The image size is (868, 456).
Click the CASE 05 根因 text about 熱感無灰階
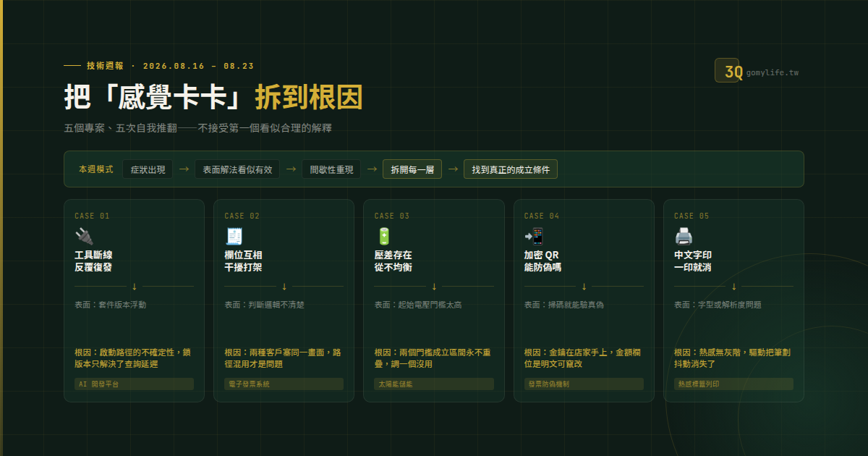(x=733, y=358)
